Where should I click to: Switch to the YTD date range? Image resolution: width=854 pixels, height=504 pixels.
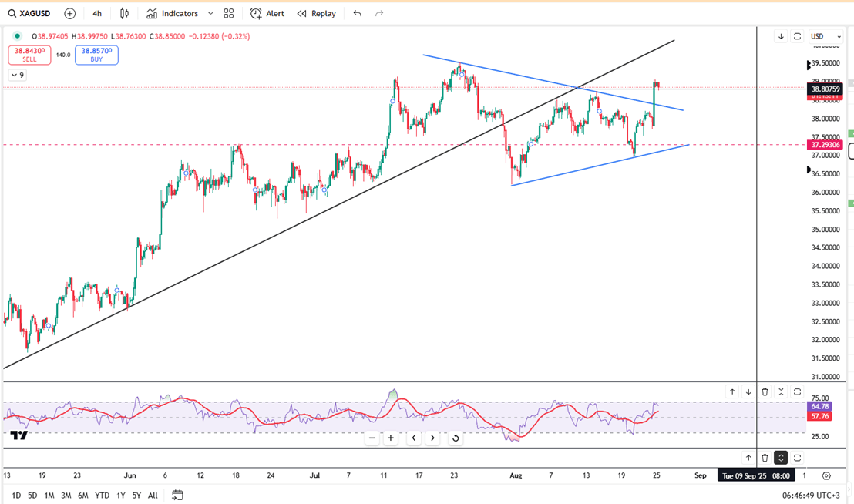click(102, 496)
